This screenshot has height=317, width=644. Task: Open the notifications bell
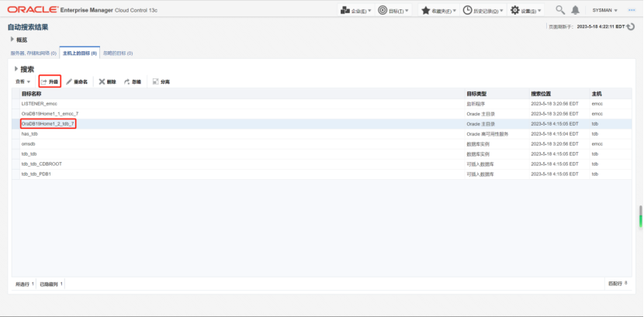(x=576, y=10)
